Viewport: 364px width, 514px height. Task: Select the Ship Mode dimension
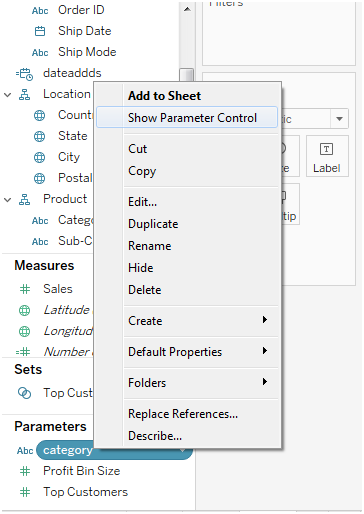click(87, 52)
